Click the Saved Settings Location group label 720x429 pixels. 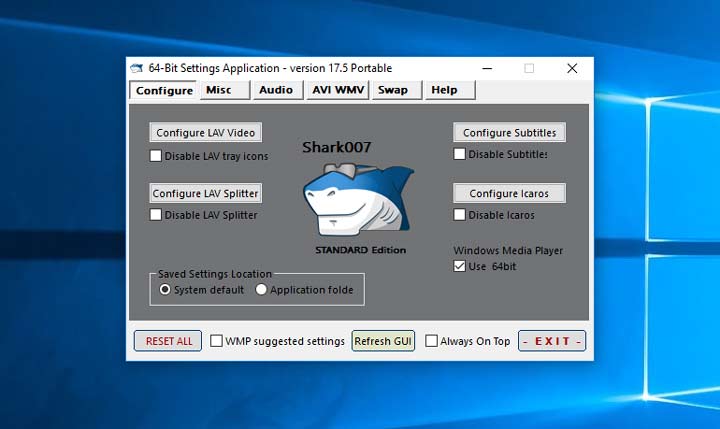pyautogui.click(x=215, y=274)
